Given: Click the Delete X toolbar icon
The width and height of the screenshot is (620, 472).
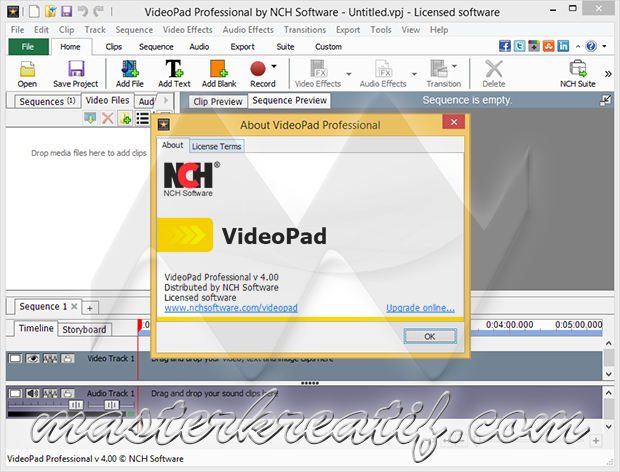Looking at the screenshot, I should click(494, 68).
